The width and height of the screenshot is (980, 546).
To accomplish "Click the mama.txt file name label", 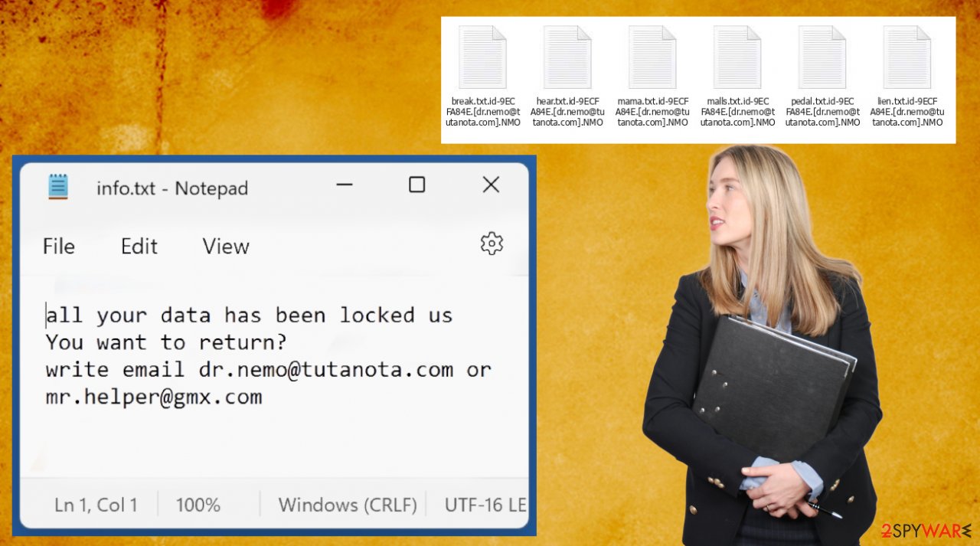I will 652,112.
